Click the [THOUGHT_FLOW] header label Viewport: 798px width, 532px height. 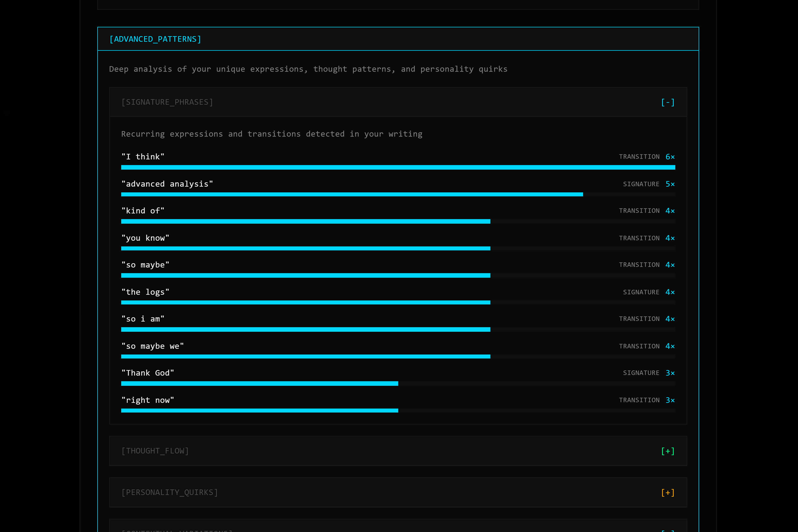coord(155,451)
